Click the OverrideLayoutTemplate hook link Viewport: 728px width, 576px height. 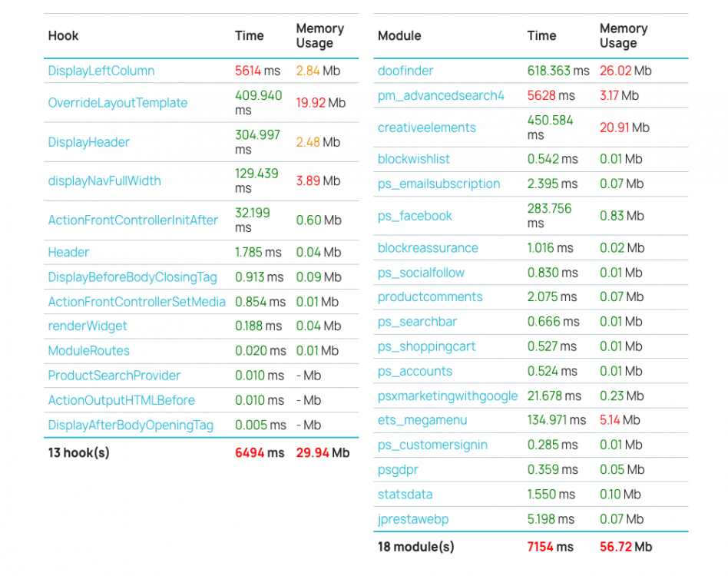[x=118, y=103]
